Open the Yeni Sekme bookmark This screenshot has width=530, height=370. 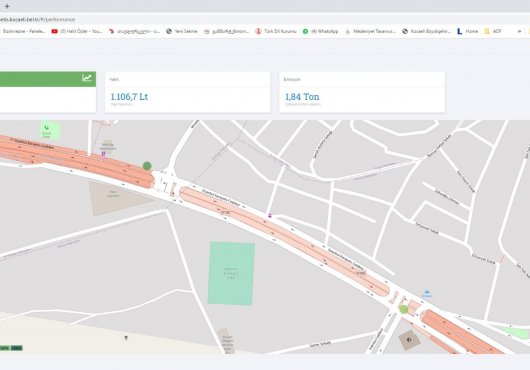click(182, 31)
